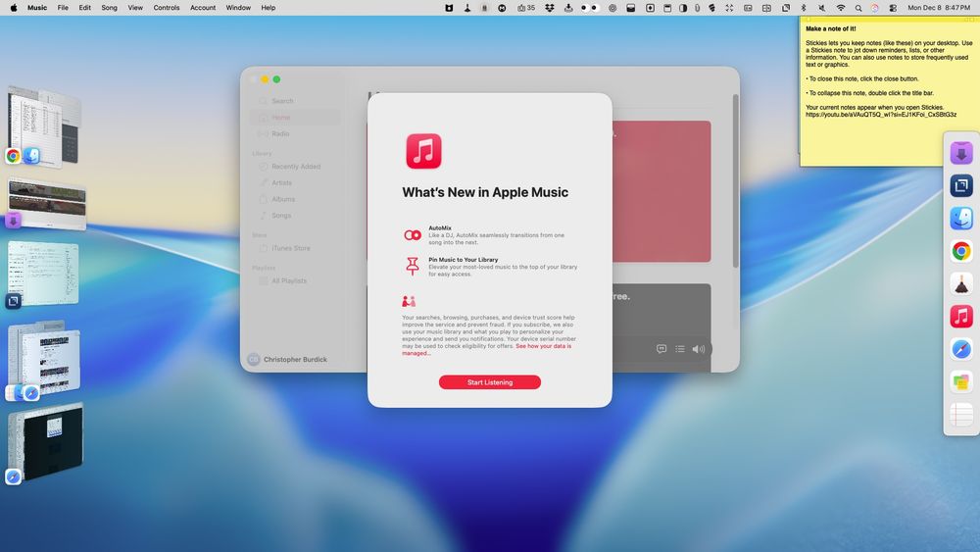The height and width of the screenshot is (552, 980).
Task: Open Finder from the Dock
Action: click(x=961, y=219)
